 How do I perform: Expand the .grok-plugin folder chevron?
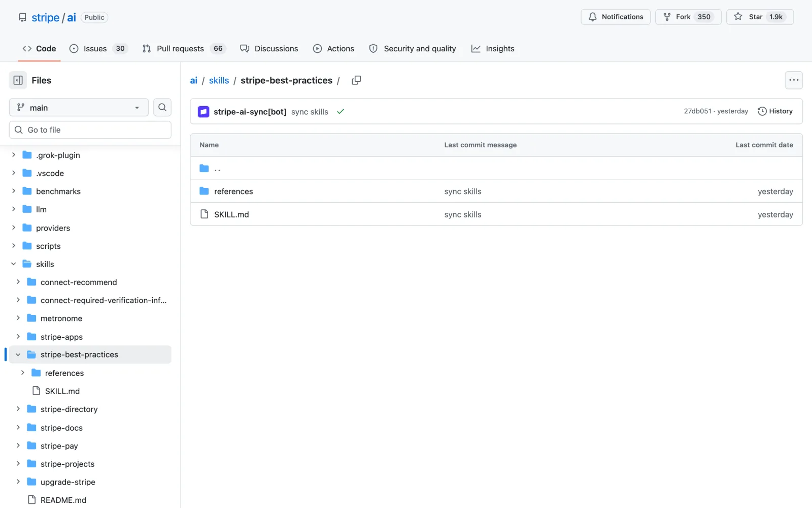pyautogui.click(x=14, y=155)
